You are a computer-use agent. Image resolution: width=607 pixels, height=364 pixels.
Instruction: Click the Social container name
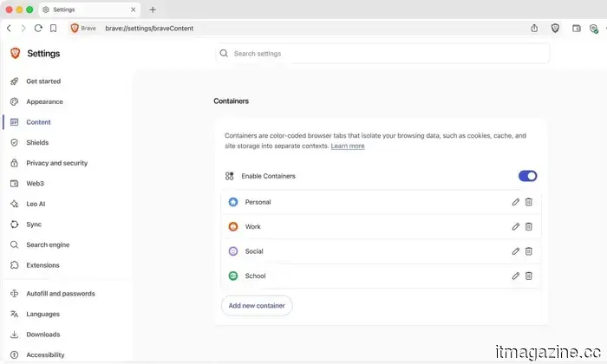coord(254,251)
